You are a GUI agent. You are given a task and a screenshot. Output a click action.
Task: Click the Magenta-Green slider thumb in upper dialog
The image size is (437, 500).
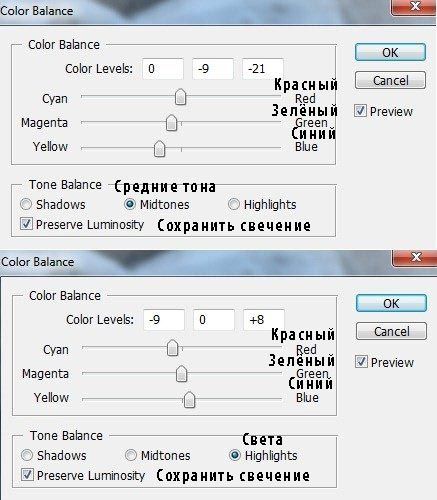pos(171,122)
